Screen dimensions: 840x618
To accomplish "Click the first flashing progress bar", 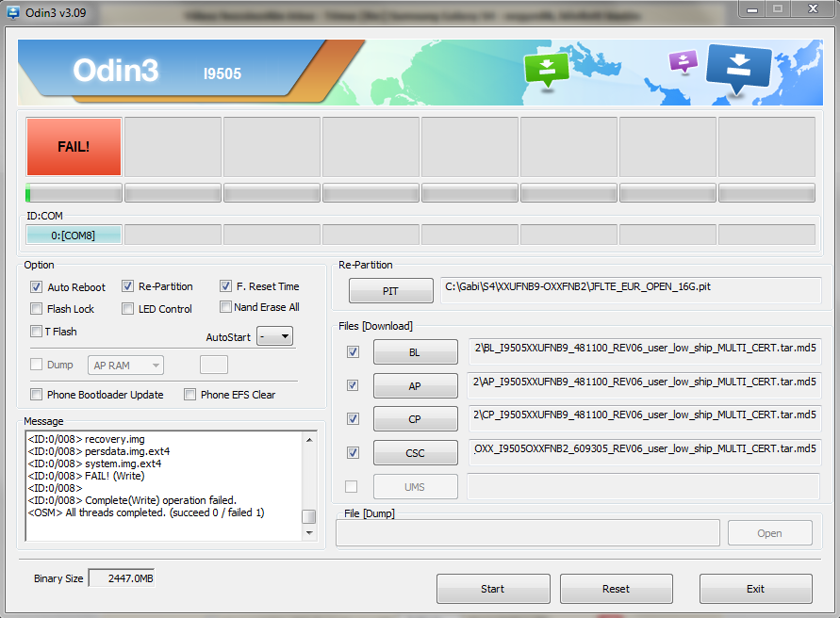I will (74, 193).
